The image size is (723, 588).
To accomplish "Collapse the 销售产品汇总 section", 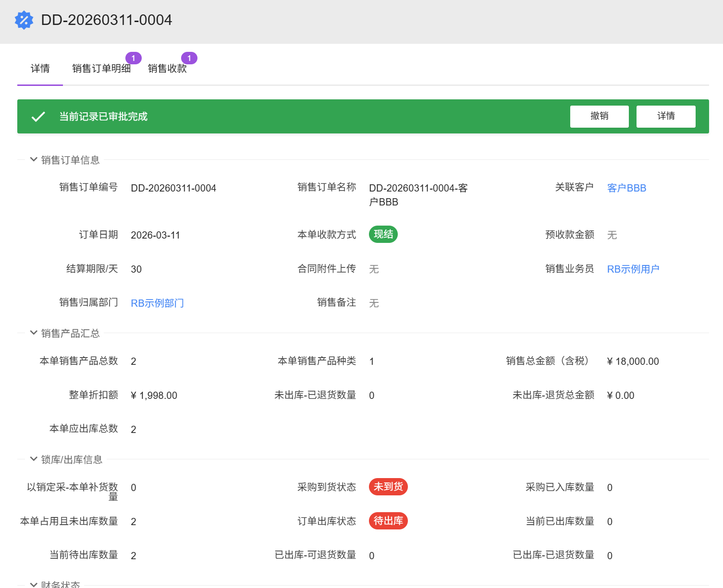I will 34,333.
